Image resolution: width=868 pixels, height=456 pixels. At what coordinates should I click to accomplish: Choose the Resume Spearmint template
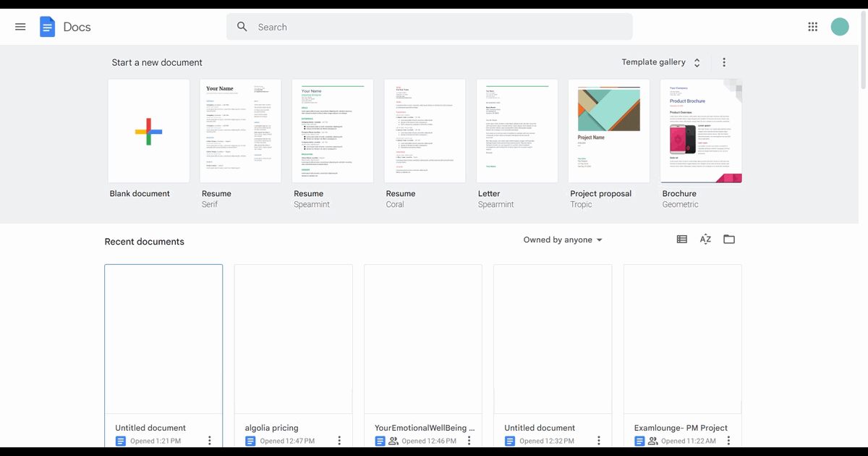pos(333,131)
